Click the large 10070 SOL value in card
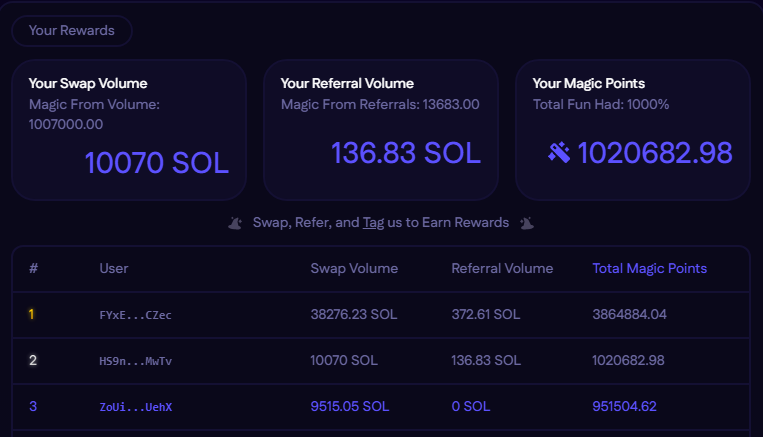763x437 pixels. point(157,163)
